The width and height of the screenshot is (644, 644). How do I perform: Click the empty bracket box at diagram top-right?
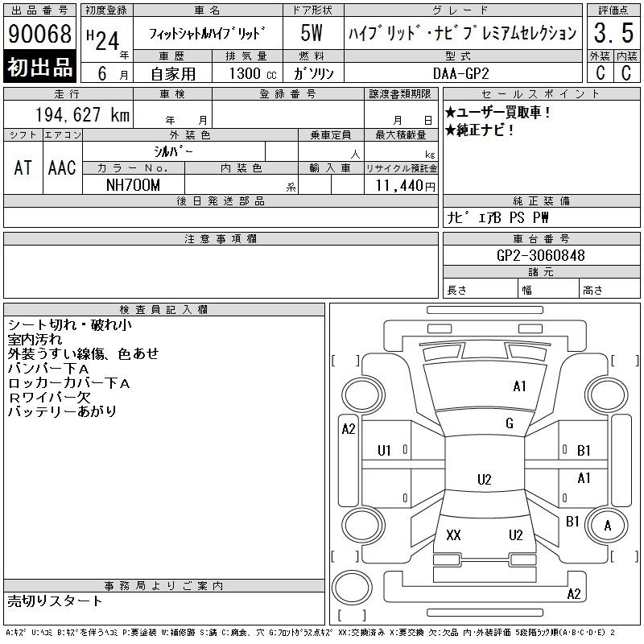pyautogui.click(x=623, y=360)
